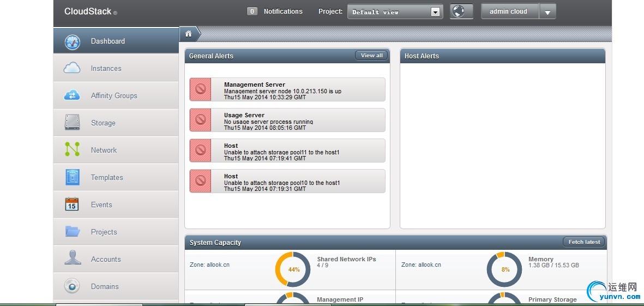Image resolution: width=644 pixels, height=306 pixels.
Task: Click the storage pool10 alert red icon
Action: 201,181
